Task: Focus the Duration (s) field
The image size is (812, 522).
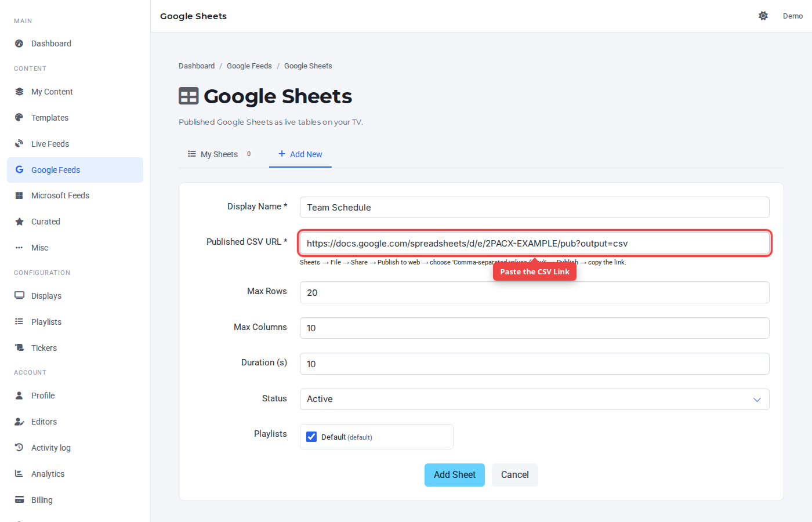Action: (x=534, y=364)
